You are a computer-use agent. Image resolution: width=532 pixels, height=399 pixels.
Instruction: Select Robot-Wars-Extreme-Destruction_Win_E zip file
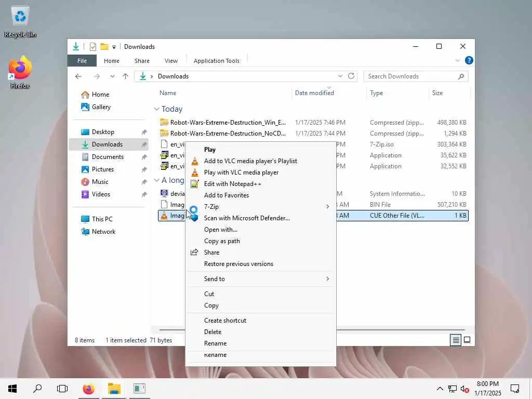[313, 123]
